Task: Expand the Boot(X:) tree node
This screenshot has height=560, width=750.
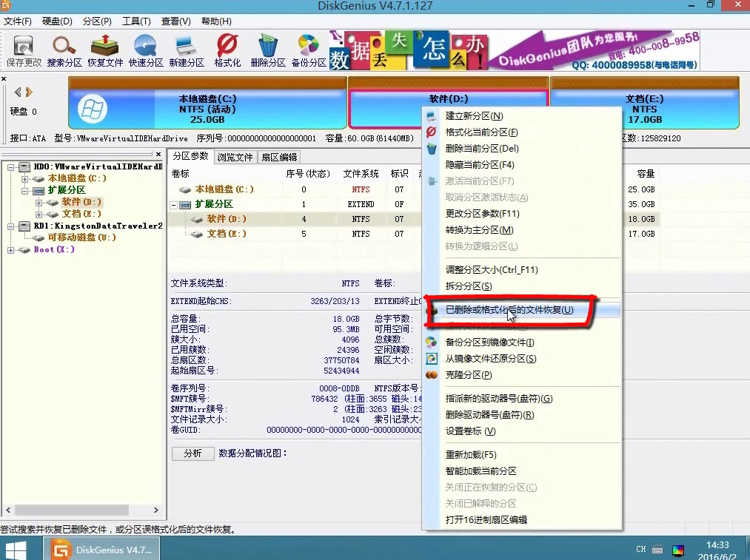Action: click(x=10, y=250)
